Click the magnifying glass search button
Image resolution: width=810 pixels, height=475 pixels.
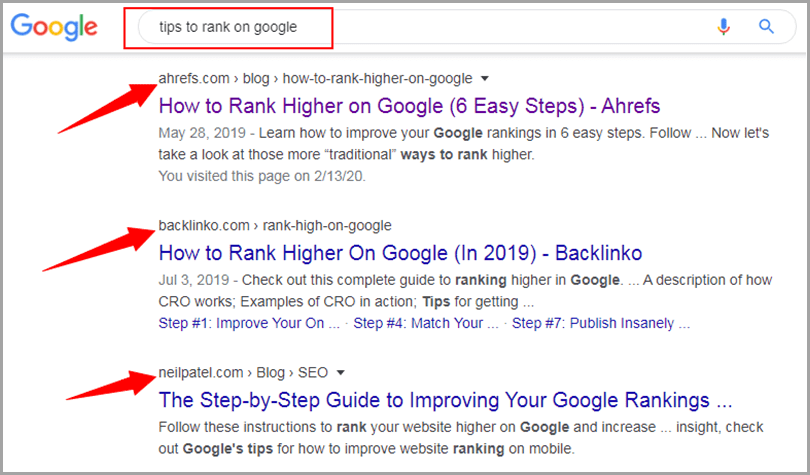pyautogui.click(x=766, y=26)
